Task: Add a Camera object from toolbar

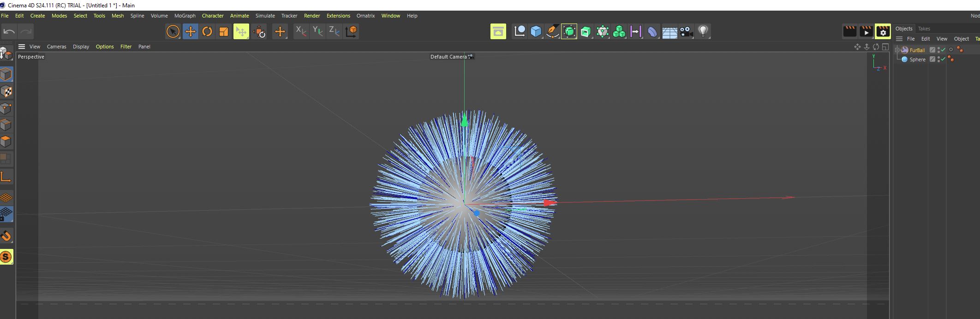Action: pyautogui.click(x=686, y=31)
